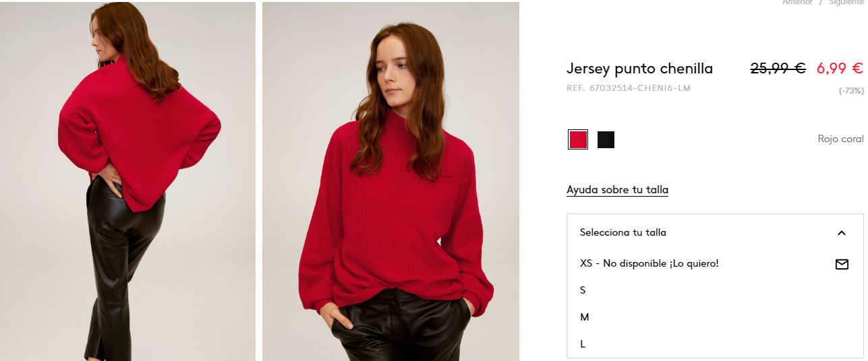Pick size L from the list
Screen dimensions: 868x361
click(715, 344)
